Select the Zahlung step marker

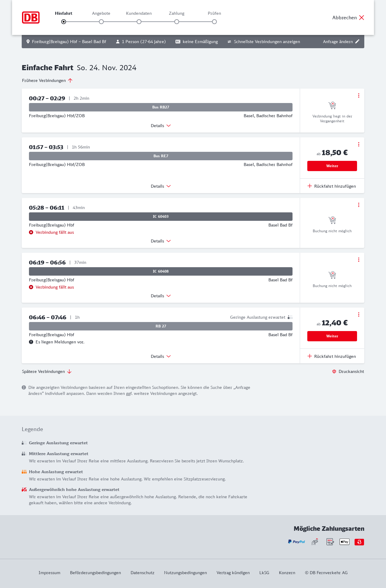tap(177, 22)
